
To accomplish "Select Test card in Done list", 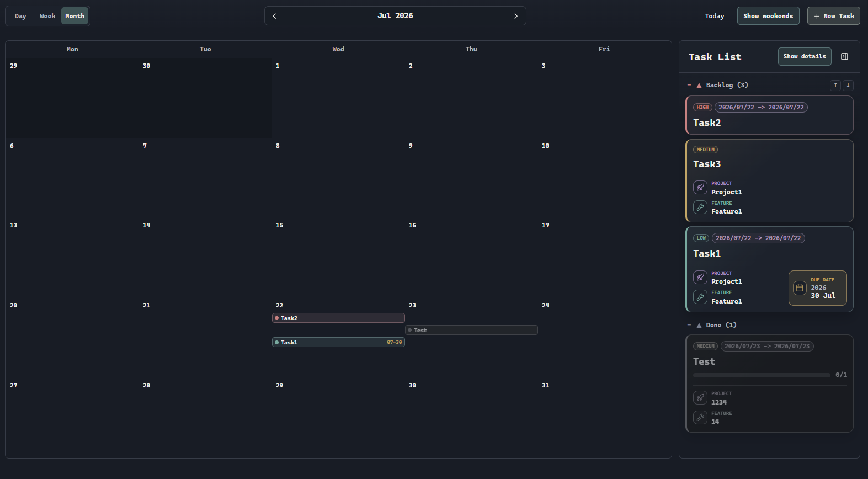I will click(x=769, y=384).
